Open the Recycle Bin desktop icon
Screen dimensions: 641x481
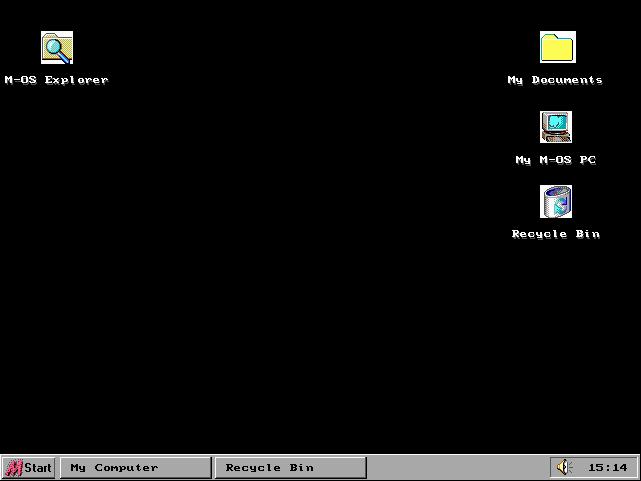[556, 201]
